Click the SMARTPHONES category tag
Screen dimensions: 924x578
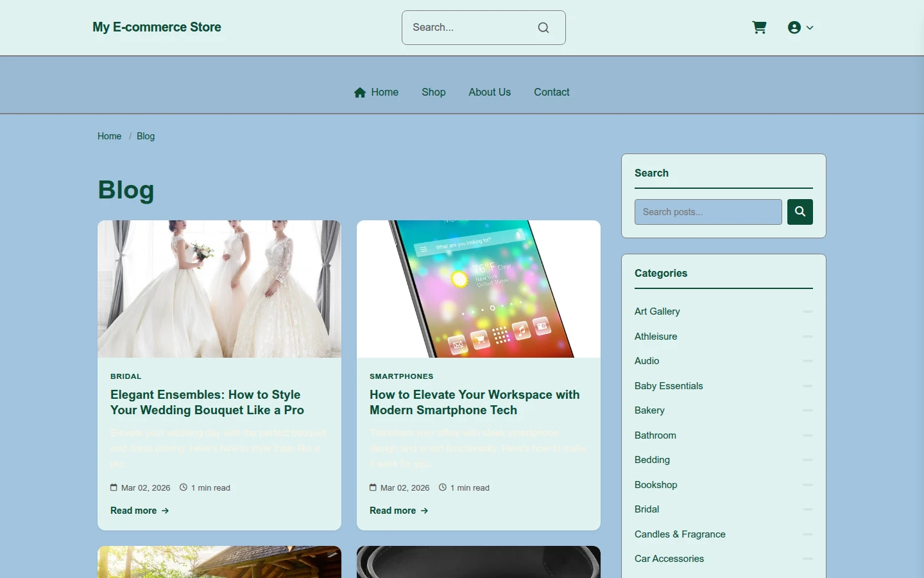click(402, 376)
